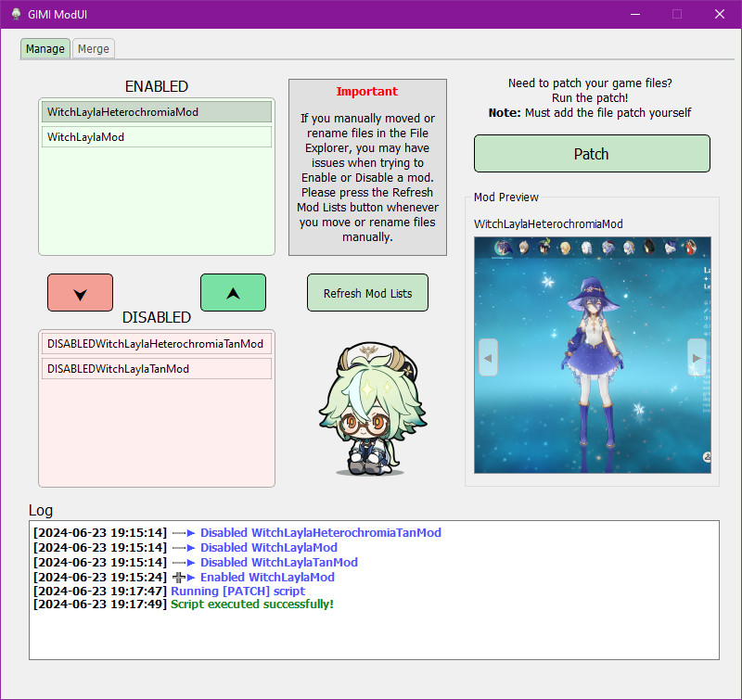Click the Layla character preview picture

[592, 357]
